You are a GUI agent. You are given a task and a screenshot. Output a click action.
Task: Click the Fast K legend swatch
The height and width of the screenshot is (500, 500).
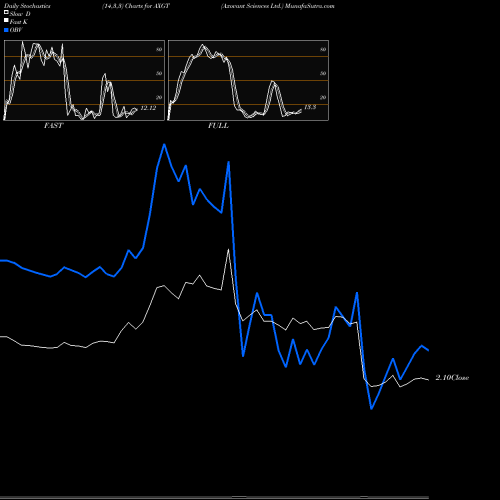pyautogui.click(x=6, y=20)
